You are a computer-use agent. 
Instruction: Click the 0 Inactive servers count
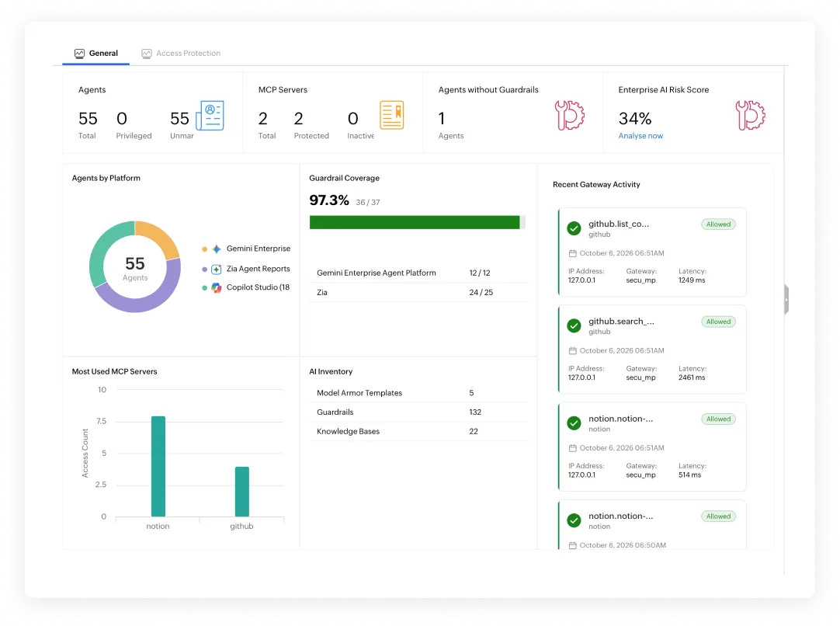click(353, 119)
